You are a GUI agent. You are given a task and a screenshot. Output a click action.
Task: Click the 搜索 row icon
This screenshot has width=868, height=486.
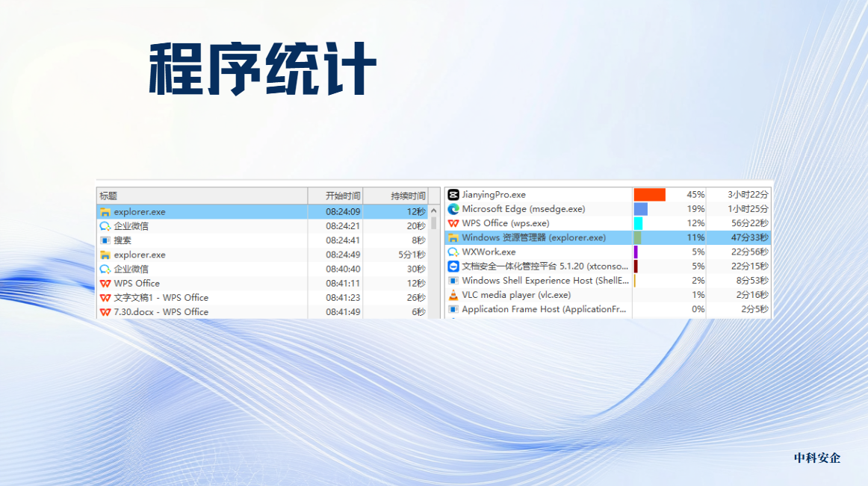tap(105, 241)
